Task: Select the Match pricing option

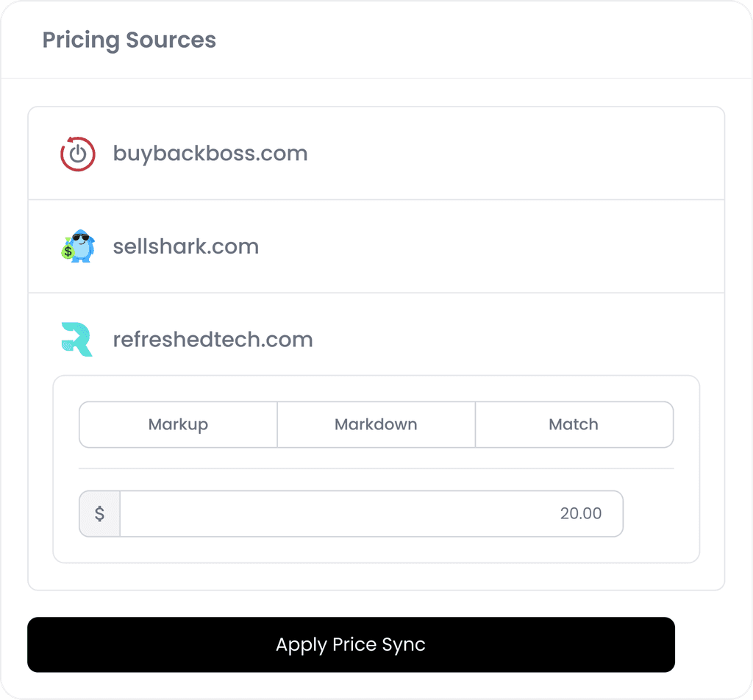Action: click(574, 424)
